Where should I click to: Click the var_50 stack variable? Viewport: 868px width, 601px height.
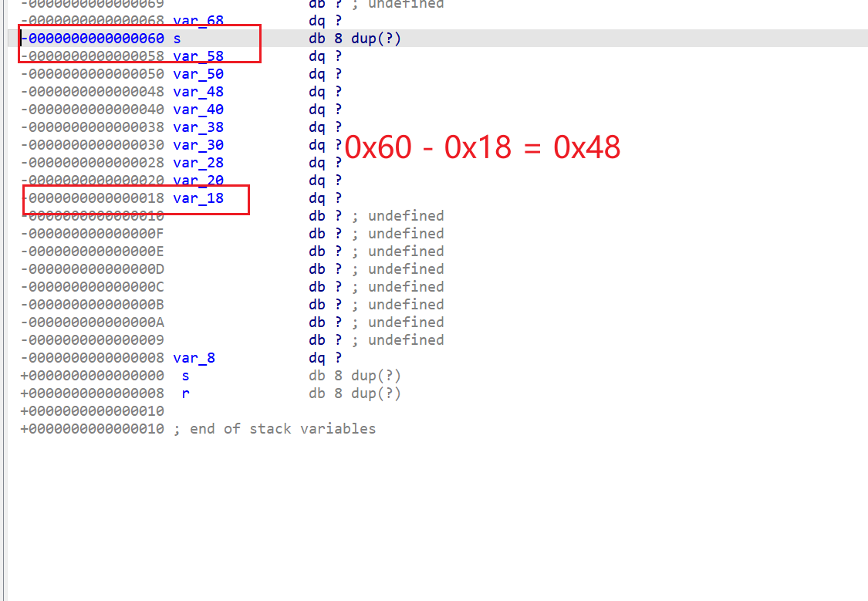tap(198, 74)
